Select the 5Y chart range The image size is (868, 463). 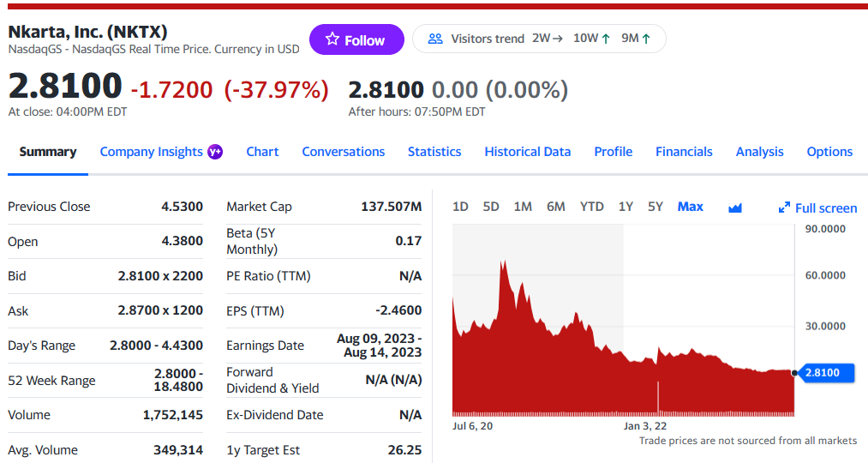pos(655,207)
